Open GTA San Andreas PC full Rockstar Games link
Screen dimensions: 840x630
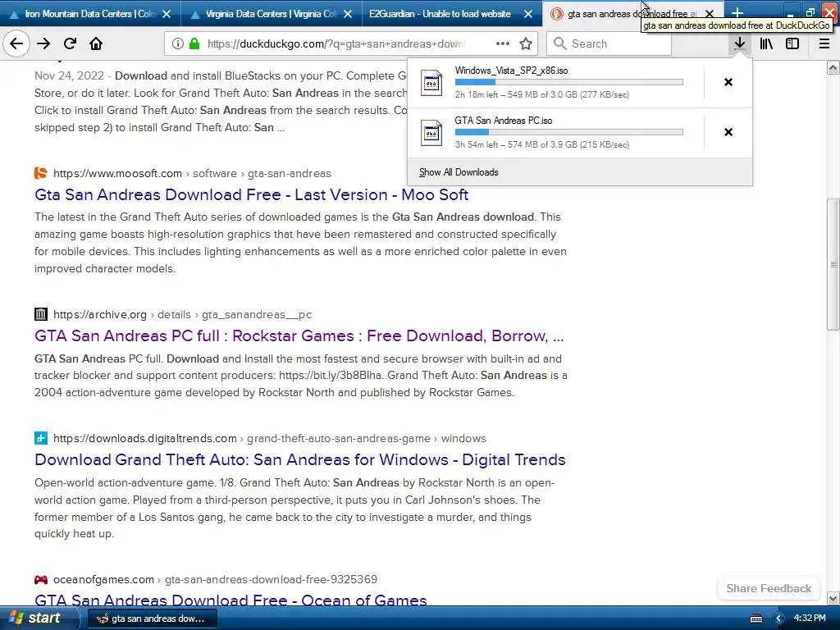click(x=299, y=336)
